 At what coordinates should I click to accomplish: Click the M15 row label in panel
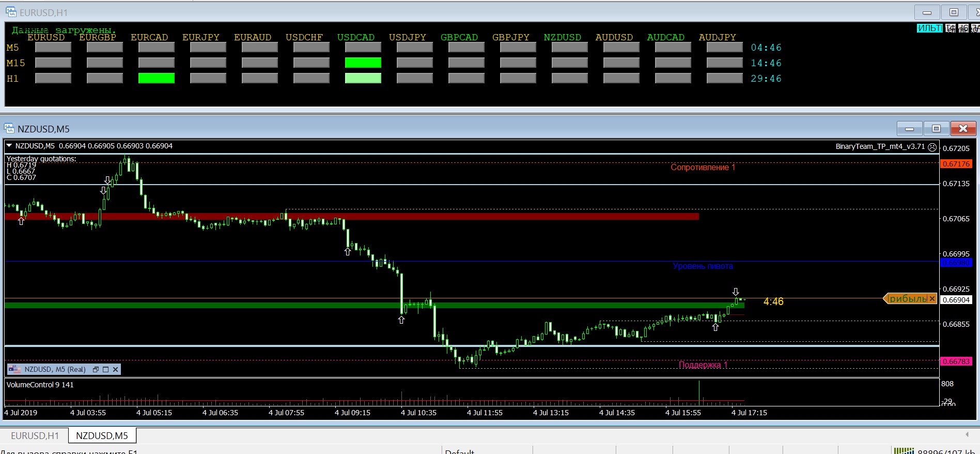pyautogui.click(x=15, y=63)
